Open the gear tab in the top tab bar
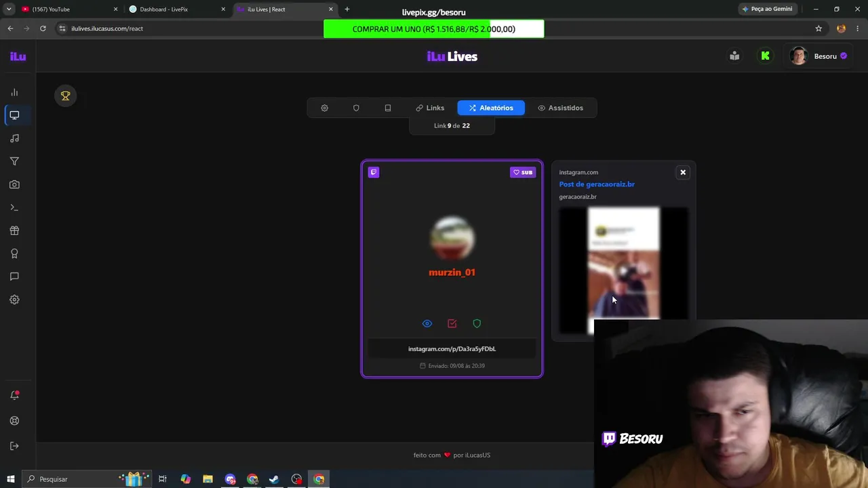Viewport: 868px width, 488px height. pyautogui.click(x=325, y=108)
